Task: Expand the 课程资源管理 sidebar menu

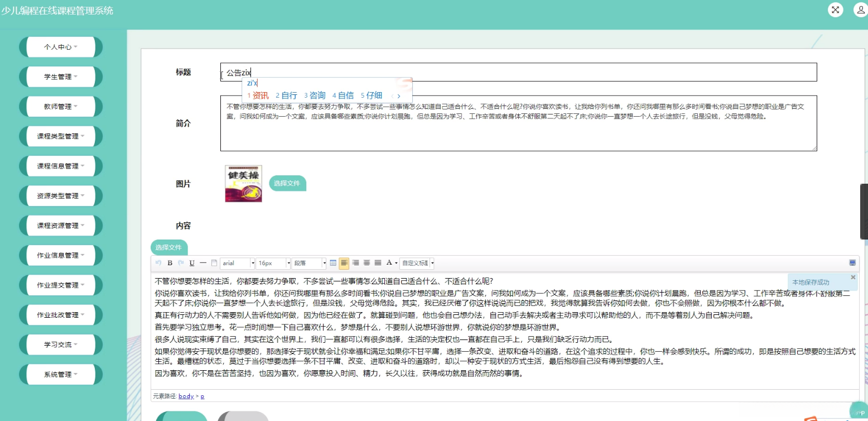Action: click(x=61, y=226)
